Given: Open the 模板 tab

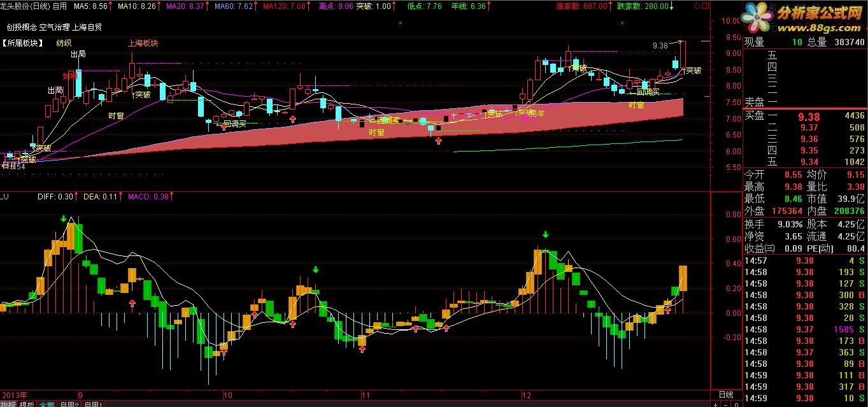Looking at the screenshot, I should pos(27,404).
